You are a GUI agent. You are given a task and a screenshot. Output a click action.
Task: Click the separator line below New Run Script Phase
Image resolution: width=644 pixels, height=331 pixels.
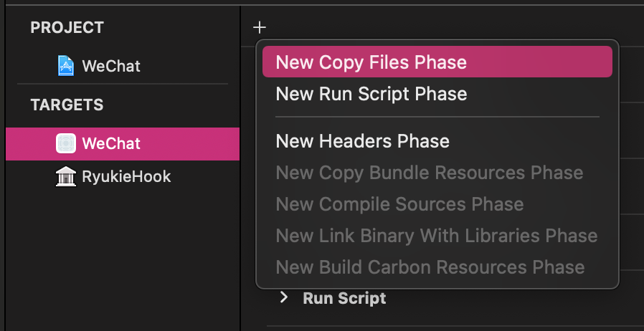(x=437, y=117)
